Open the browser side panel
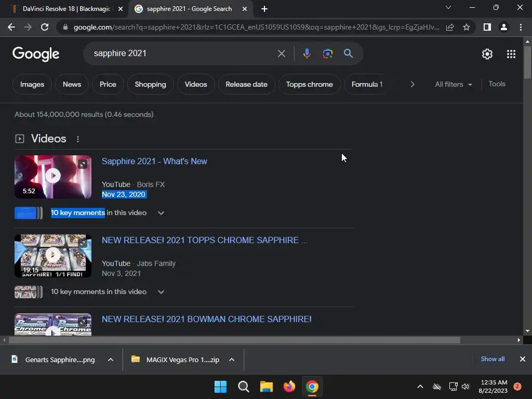This screenshot has height=399, width=532. (x=487, y=27)
